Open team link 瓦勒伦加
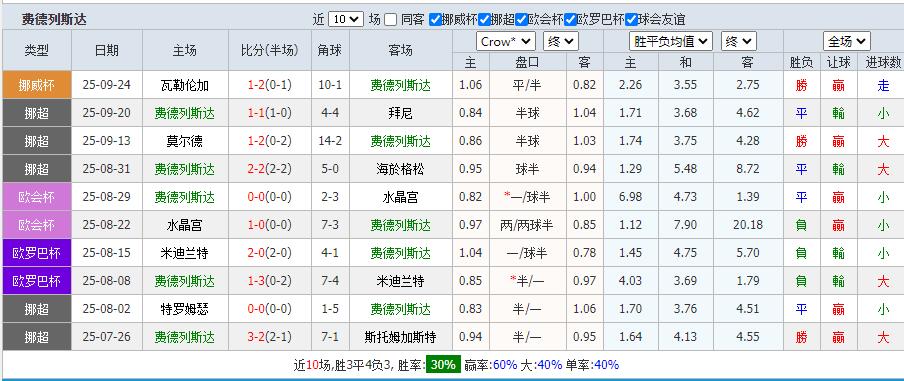 [x=184, y=86]
